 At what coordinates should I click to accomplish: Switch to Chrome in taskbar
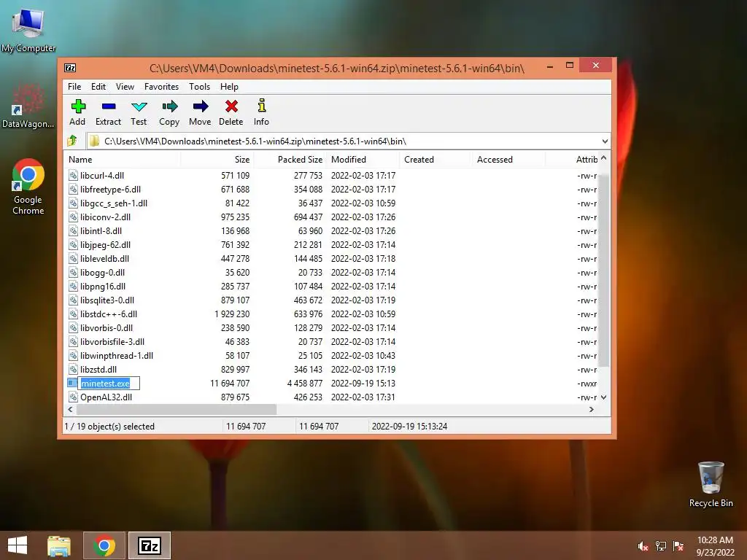point(104,545)
